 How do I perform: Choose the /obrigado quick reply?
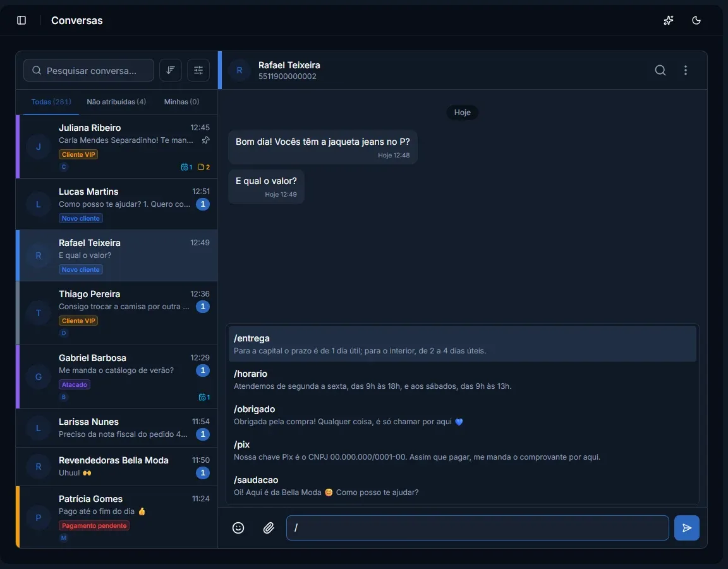pos(463,415)
